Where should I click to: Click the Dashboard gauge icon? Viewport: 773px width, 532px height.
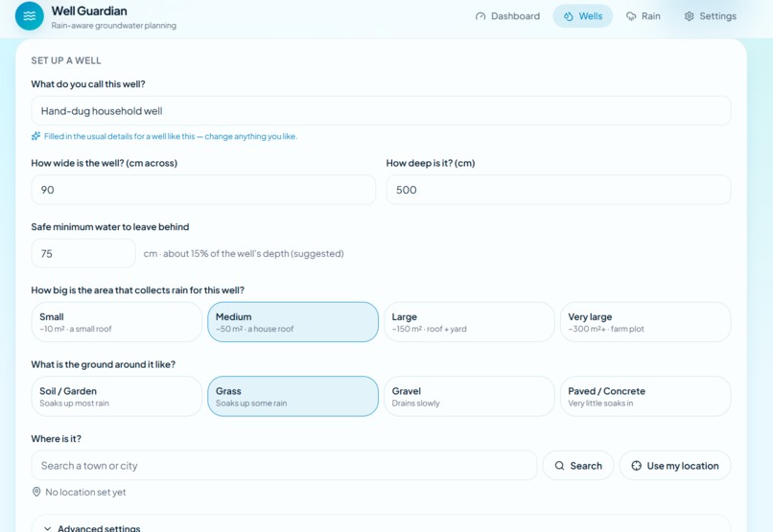(x=480, y=16)
